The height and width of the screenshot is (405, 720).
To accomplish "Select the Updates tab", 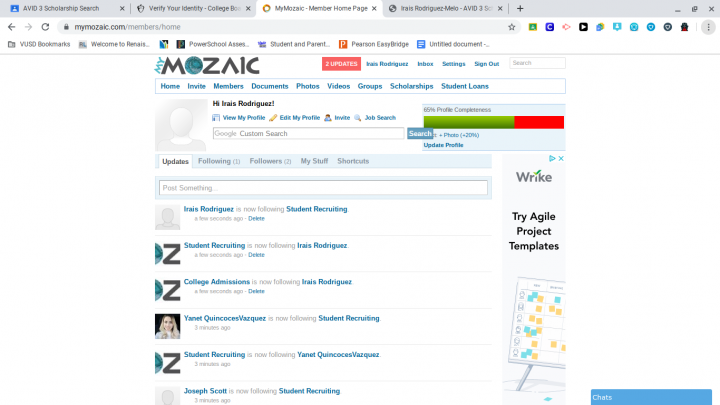I will tap(175, 162).
